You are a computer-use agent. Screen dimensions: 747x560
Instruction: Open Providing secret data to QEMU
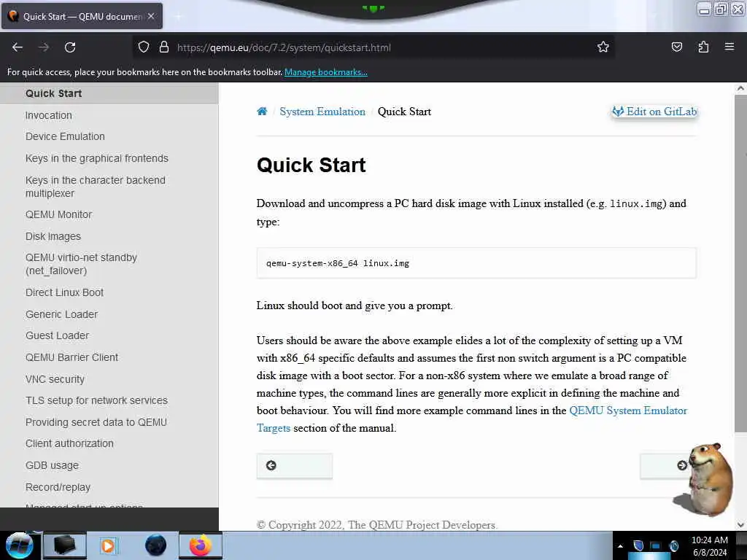tap(96, 422)
